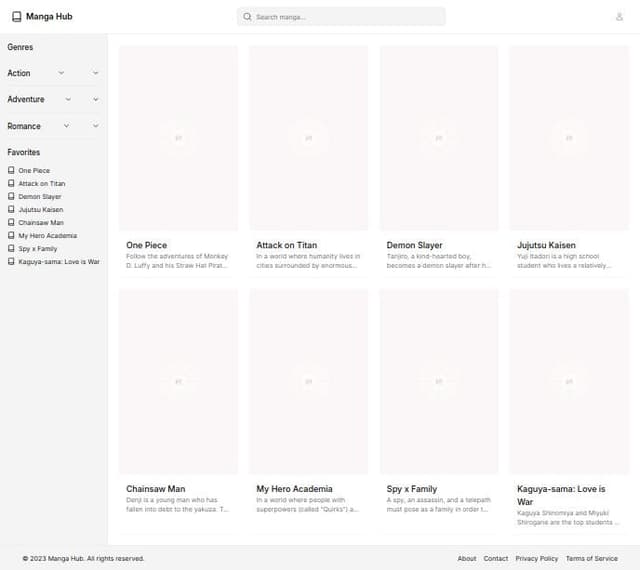Click image placeholder icon on Jujutsu Kaisen cover

click(x=569, y=138)
